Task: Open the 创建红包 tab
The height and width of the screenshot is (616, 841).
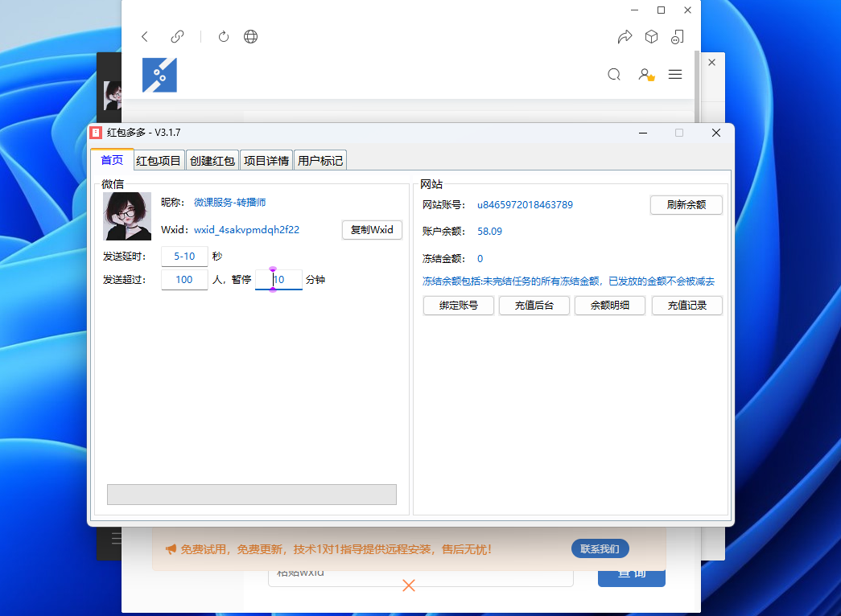Action: 212,161
